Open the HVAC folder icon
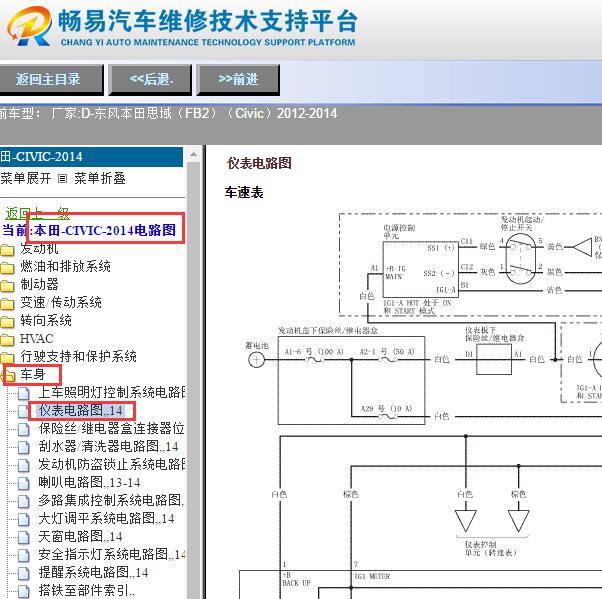This screenshot has height=599, width=602. pos(7,340)
